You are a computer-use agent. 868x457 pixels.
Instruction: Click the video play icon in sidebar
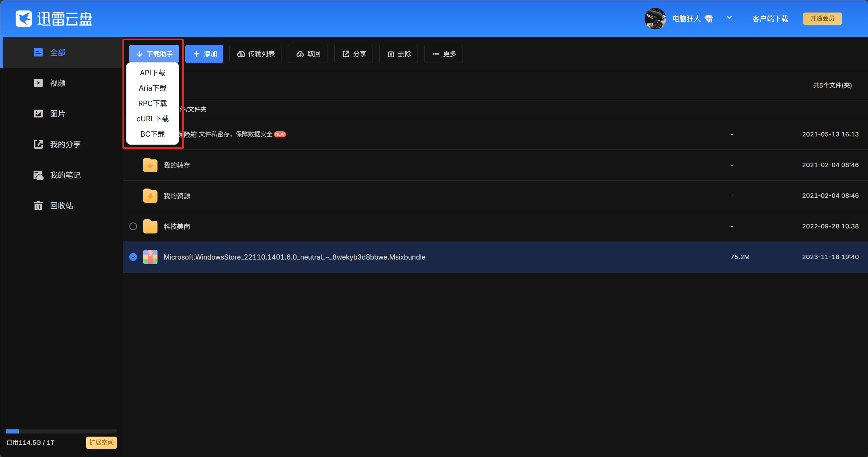coord(38,83)
